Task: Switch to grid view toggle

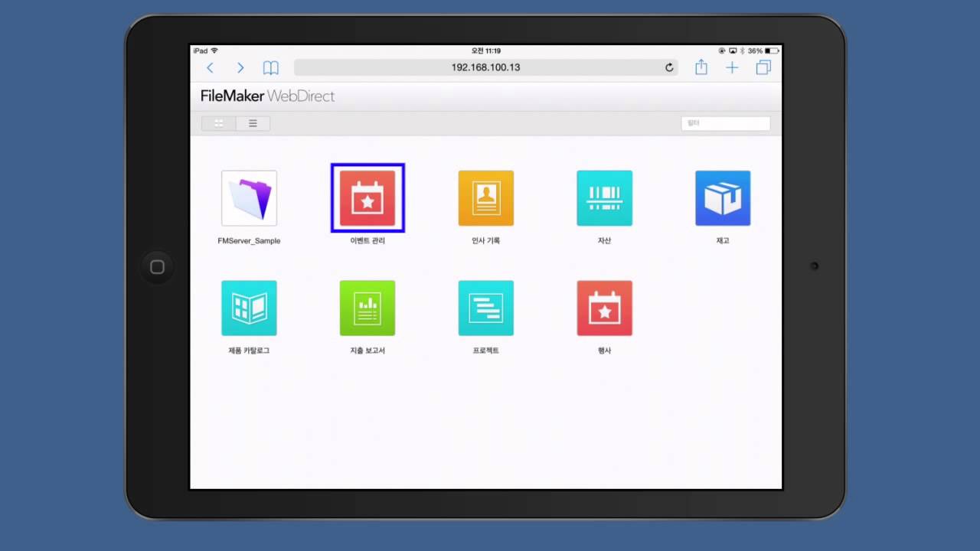Action: coord(219,123)
